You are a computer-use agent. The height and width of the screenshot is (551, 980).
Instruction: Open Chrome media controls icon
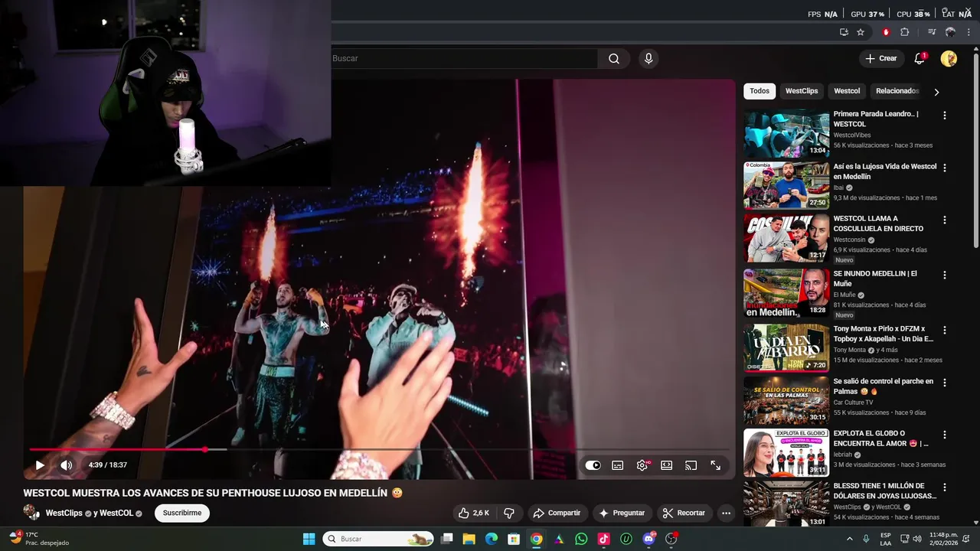pos(932,32)
